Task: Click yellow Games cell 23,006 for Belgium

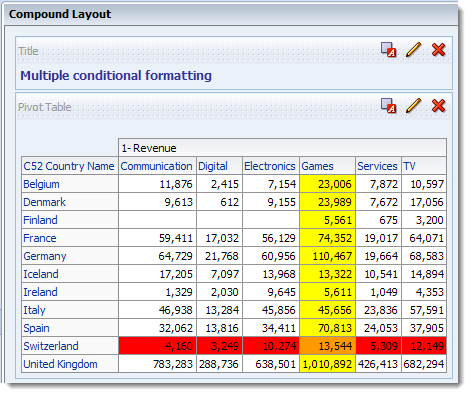Action: click(327, 184)
